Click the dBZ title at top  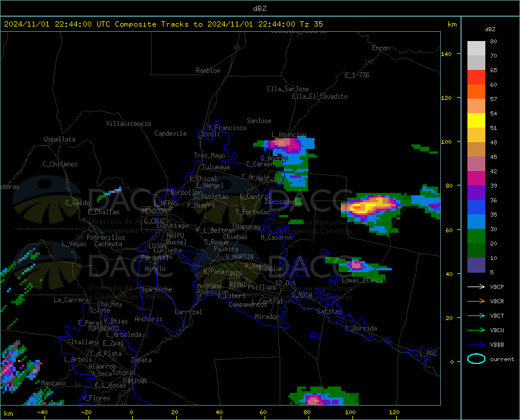[259, 9]
